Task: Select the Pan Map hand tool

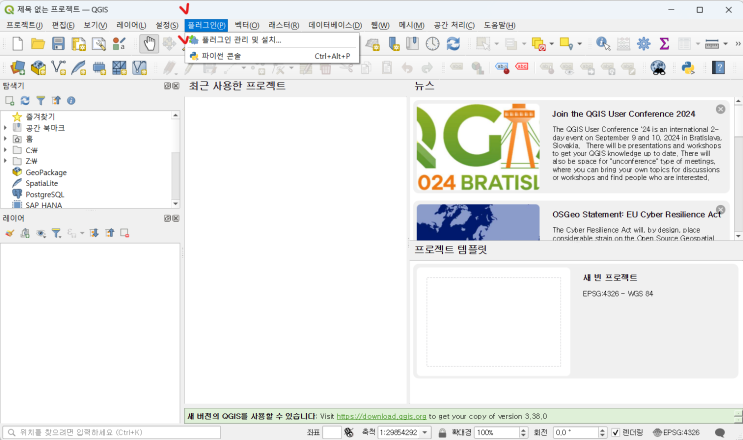Action: (149, 44)
